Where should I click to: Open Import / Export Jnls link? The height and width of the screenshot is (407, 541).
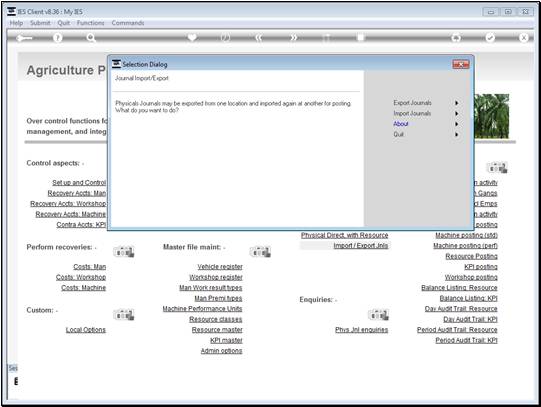tap(361, 246)
